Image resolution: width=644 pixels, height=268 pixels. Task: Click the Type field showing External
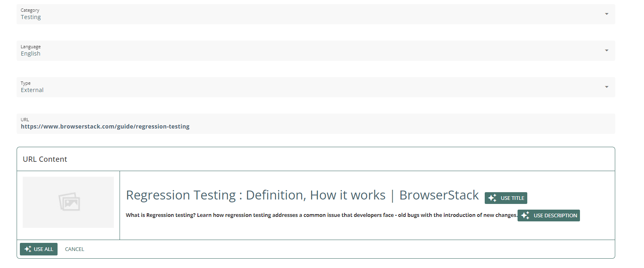[x=284, y=88]
